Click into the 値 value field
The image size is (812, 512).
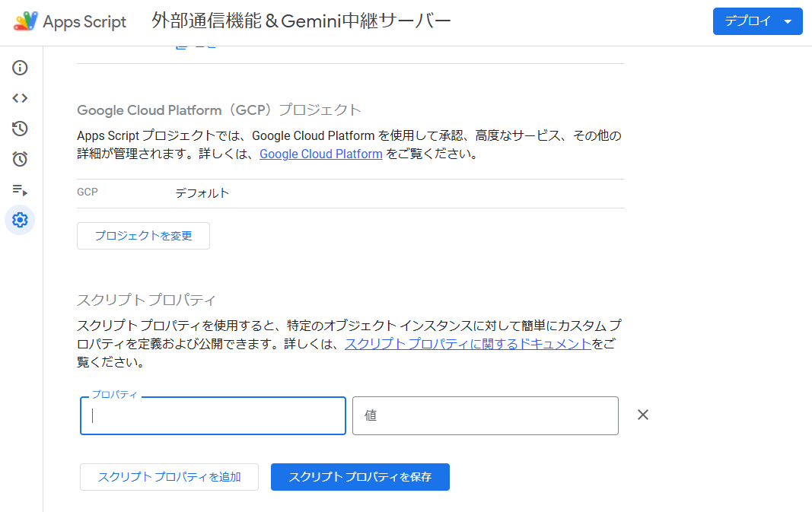pos(486,415)
